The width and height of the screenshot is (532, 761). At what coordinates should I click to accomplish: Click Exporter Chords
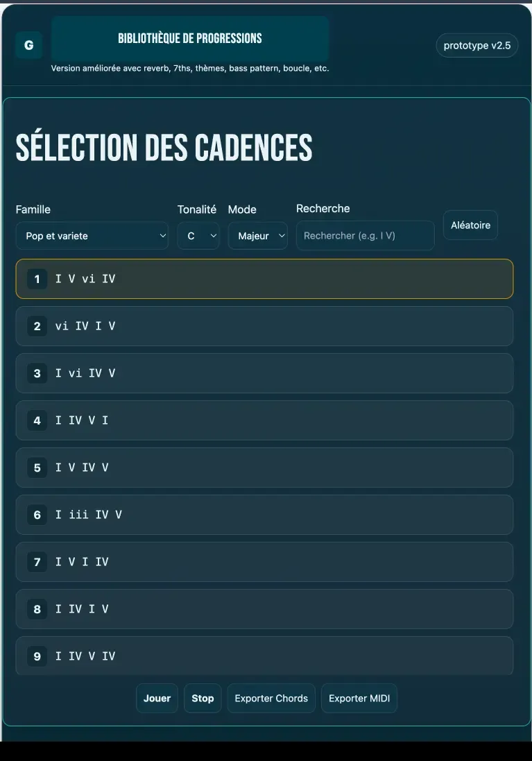click(271, 698)
